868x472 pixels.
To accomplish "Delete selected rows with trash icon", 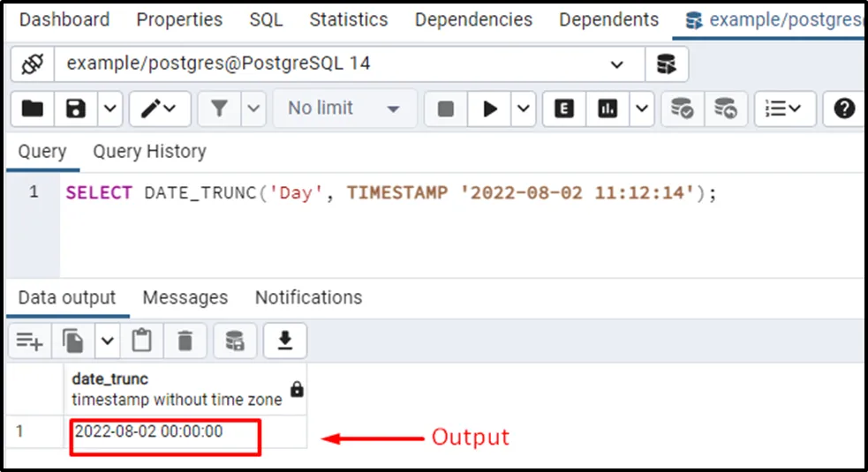I will point(185,341).
